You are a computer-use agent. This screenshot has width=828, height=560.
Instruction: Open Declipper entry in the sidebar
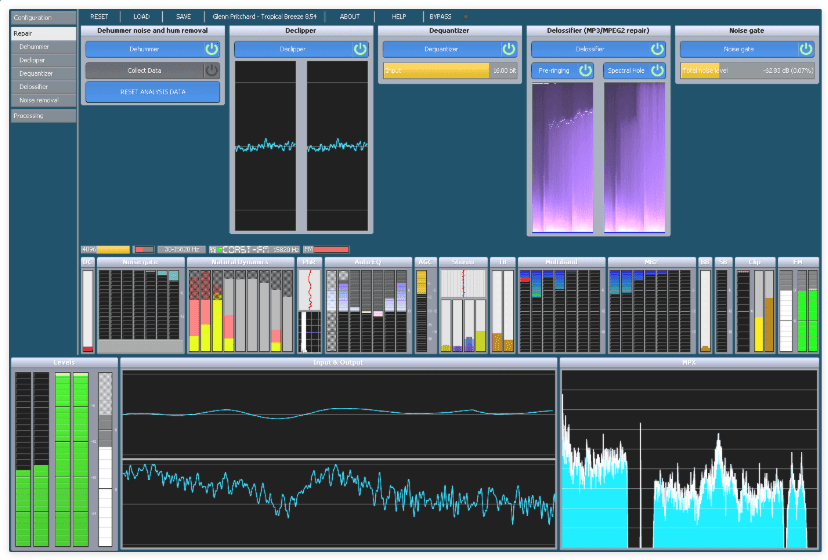pyautogui.click(x=43, y=60)
